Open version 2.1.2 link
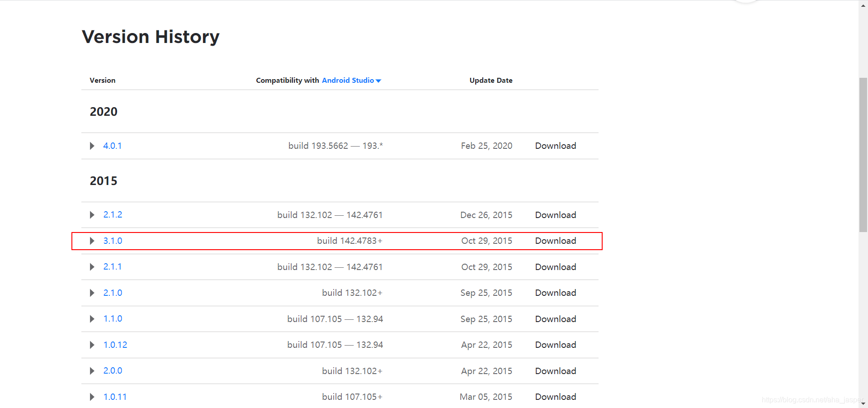868x408 pixels. click(x=113, y=215)
